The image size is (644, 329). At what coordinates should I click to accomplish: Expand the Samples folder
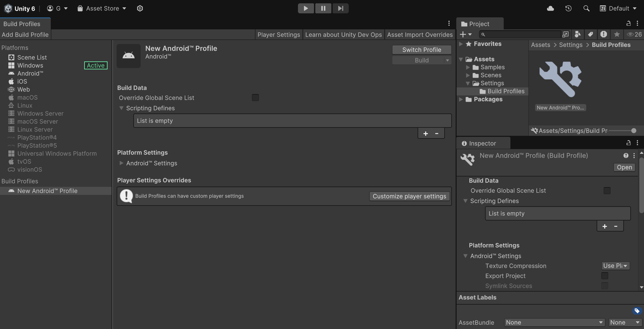(x=468, y=67)
